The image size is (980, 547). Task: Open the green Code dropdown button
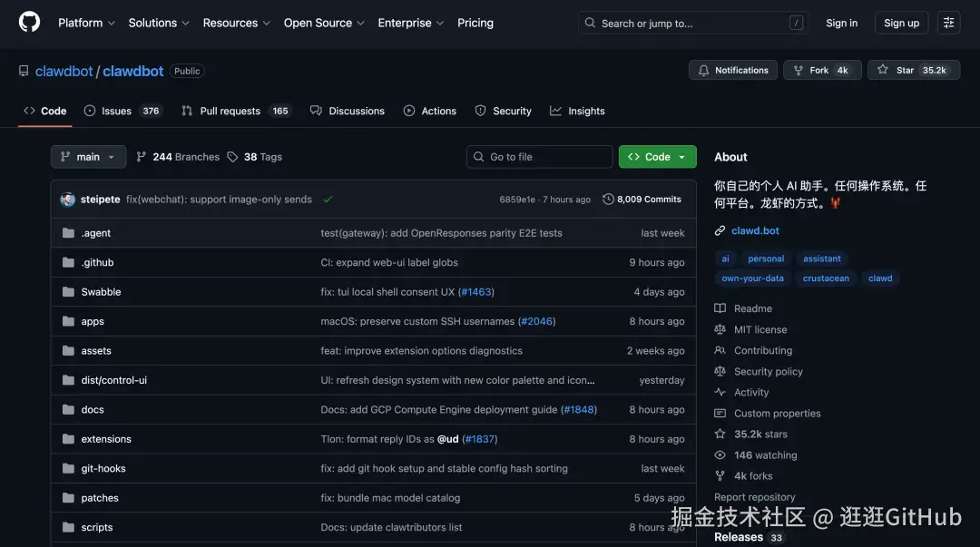[x=658, y=157]
